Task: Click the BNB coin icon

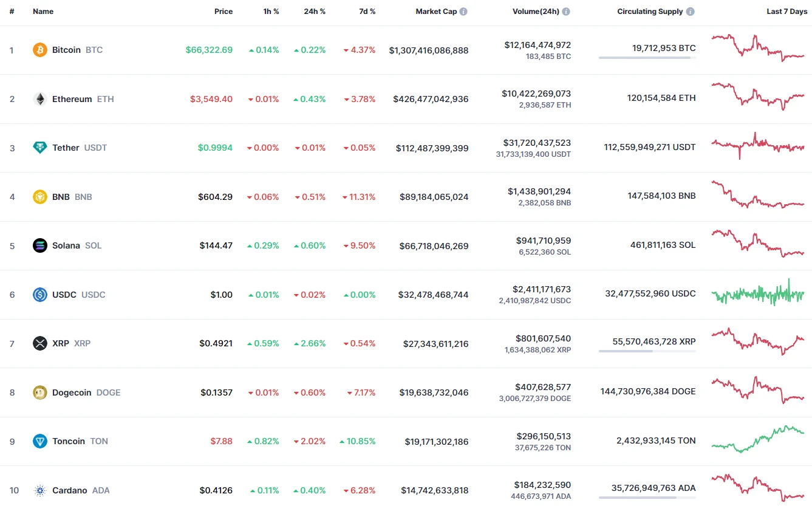Action: click(x=40, y=197)
